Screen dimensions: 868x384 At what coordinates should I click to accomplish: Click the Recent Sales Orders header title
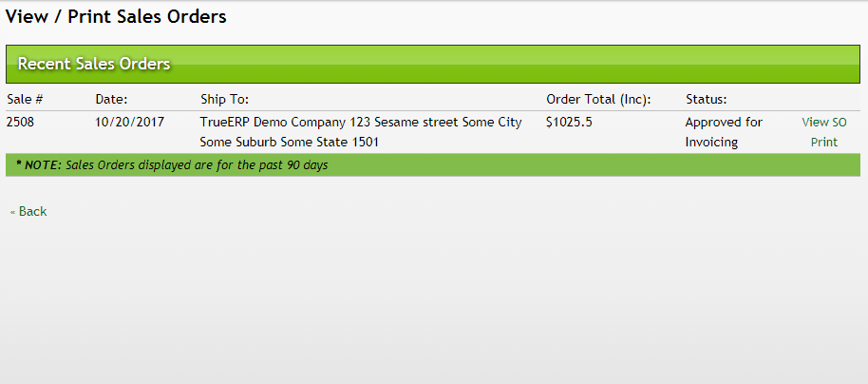click(94, 64)
